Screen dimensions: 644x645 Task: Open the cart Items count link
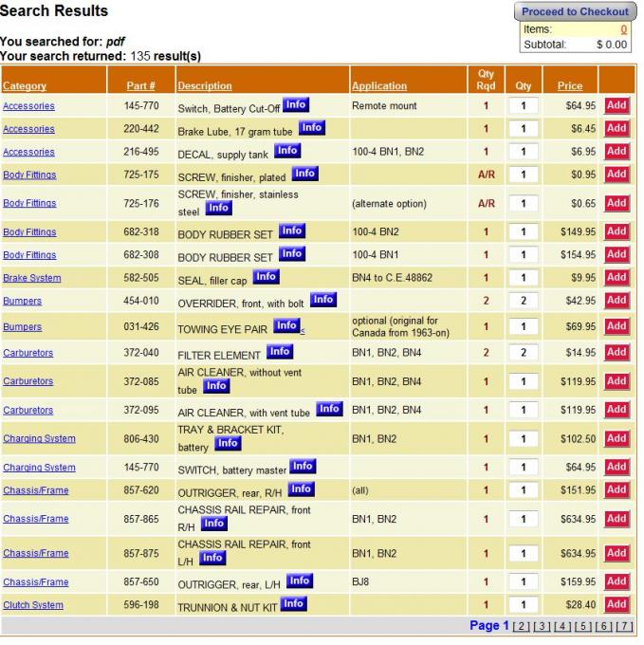[623, 29]
